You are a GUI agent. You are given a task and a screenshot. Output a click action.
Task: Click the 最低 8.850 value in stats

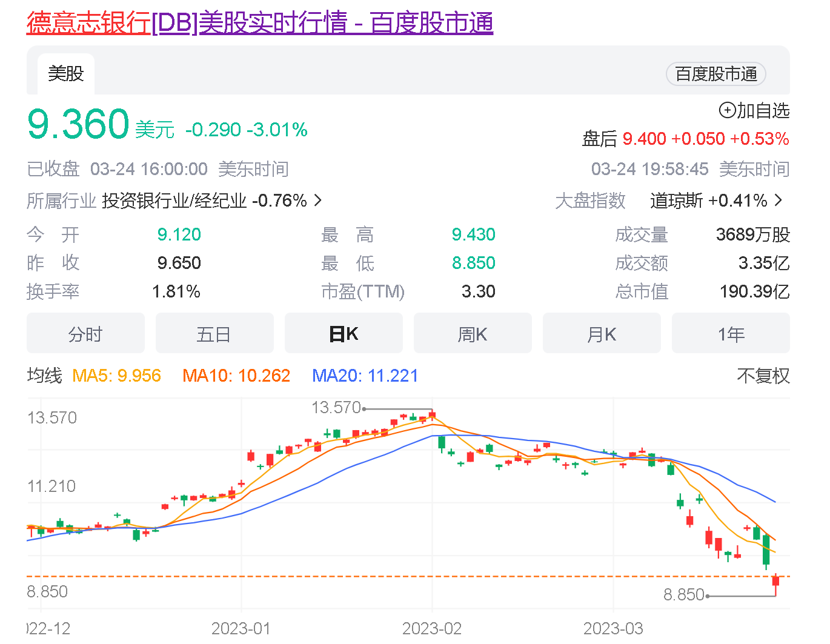[474, 263]
